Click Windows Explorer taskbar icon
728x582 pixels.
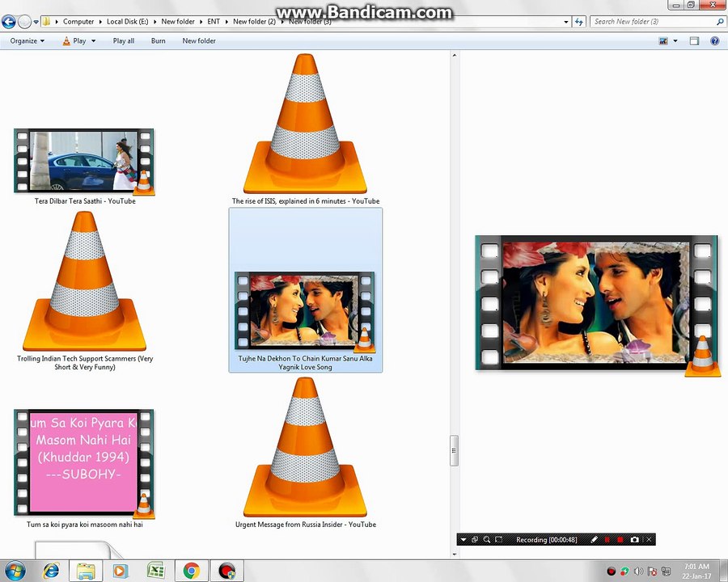tap(86, 571)
